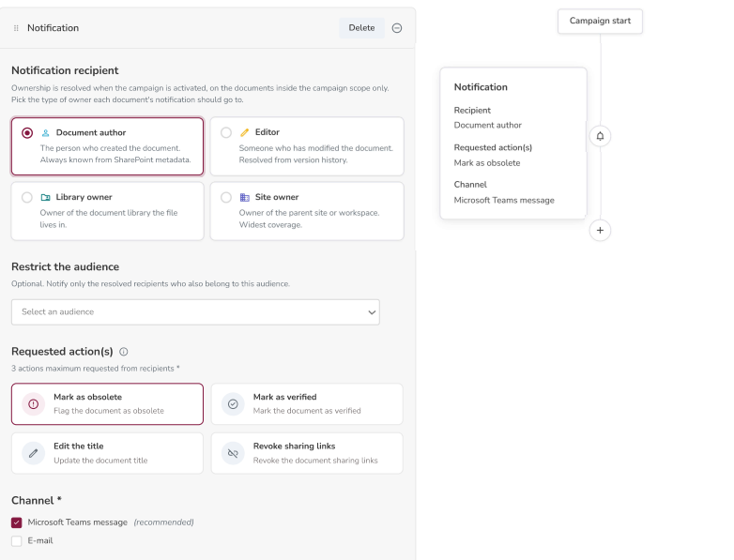Image resolution: width=734 pixels, height=560 pixels.
Task: Open the Requested action(s) info tooltip icon
Action: (x=124, y=352)
